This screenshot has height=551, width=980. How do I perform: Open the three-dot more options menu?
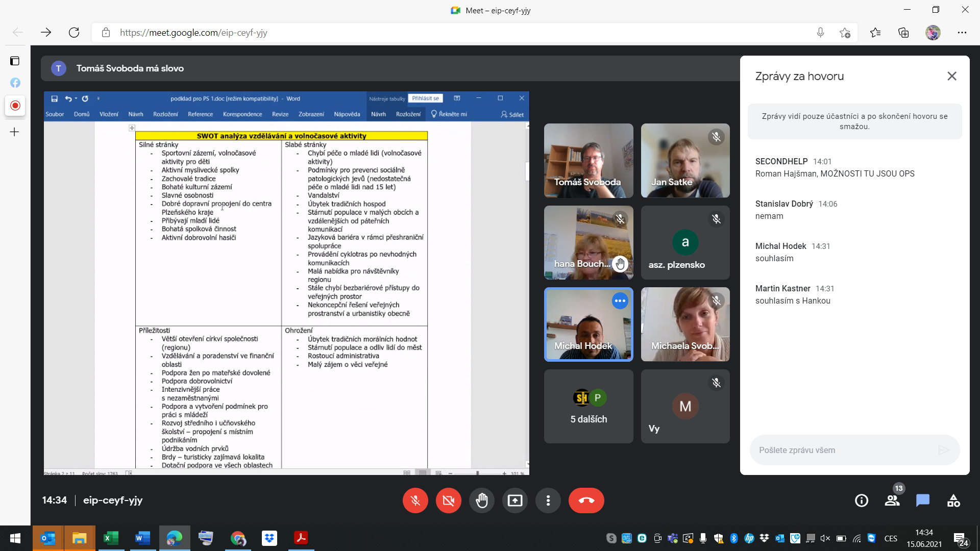pos(548,500)
